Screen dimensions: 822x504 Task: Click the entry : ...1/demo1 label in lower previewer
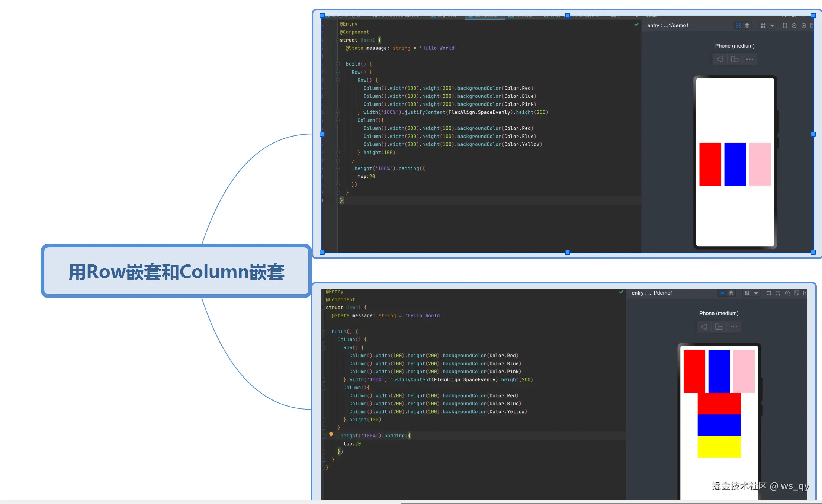652,293
